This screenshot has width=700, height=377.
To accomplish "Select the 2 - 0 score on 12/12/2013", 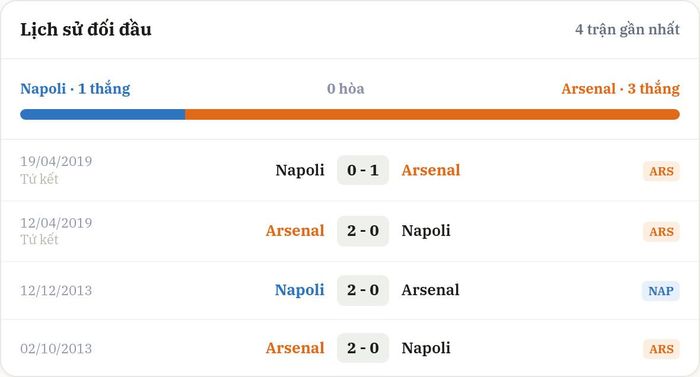I will click(x=363, y=290).
